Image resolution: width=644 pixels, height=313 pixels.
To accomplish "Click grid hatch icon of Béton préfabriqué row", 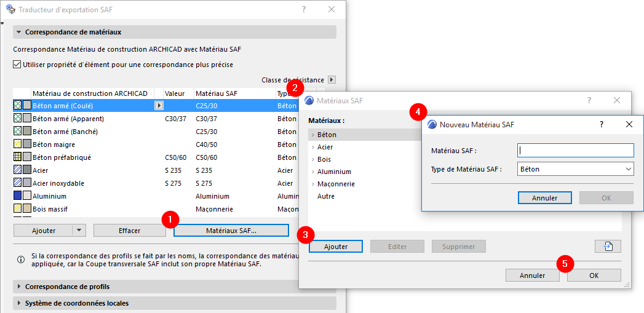I will click(18, 157).
